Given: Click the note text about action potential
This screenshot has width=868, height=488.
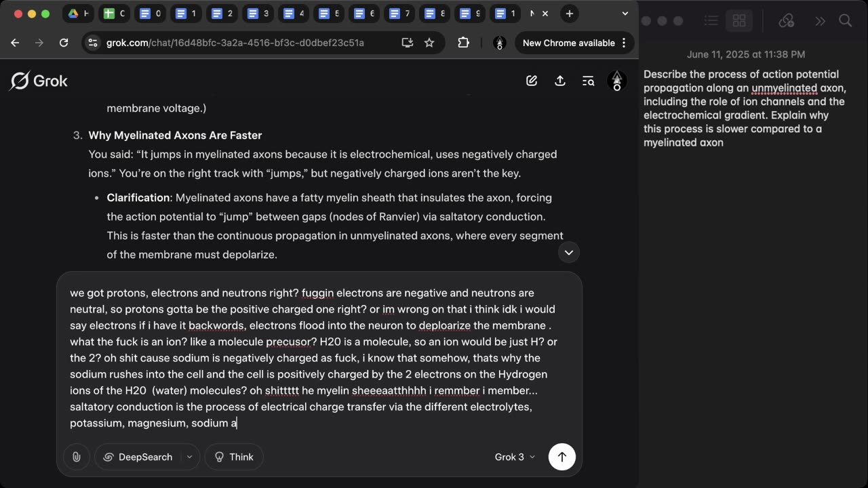Looking at the screenshot, I should point(745,108).
